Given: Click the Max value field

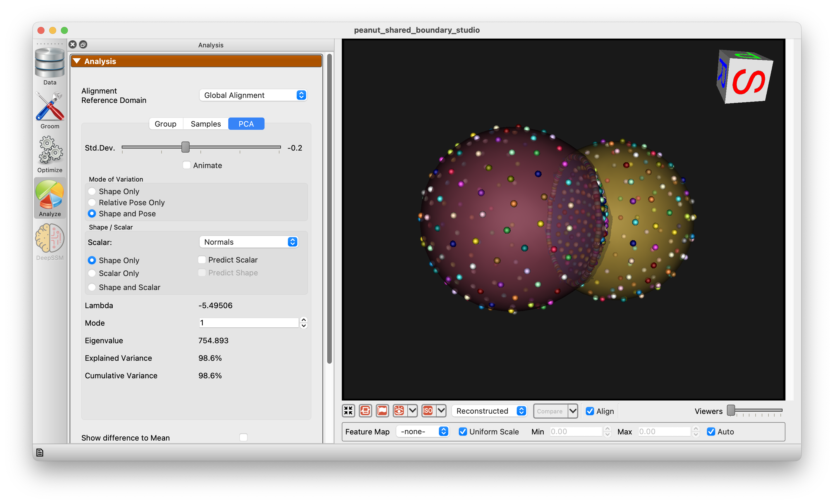Looking at the screenshot, I should [664, 431].
